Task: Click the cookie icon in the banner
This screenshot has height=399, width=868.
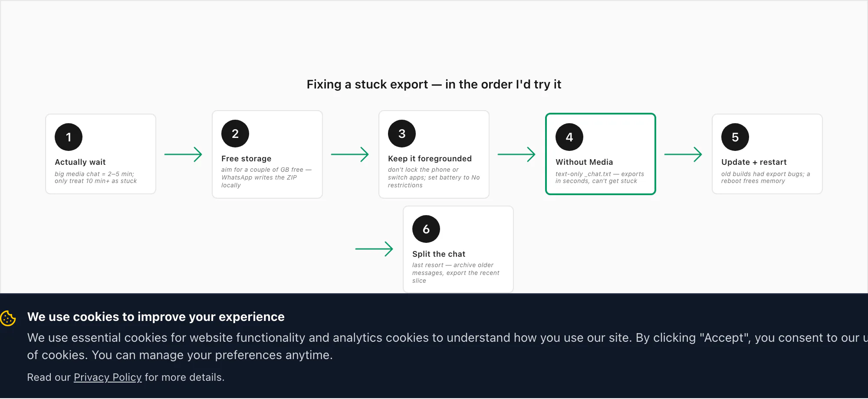Action: tap(8, 318)
